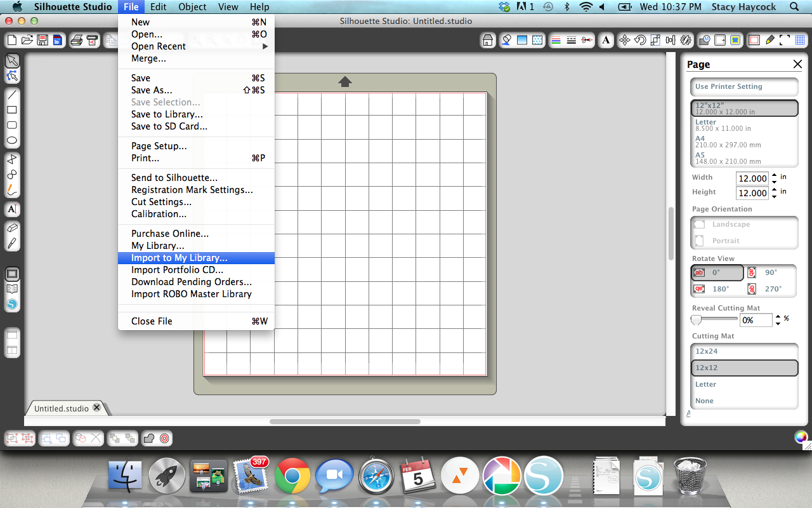Open the Open Recent submenu
This screenshot has height=508, width=812.
[x=158, y=46]
